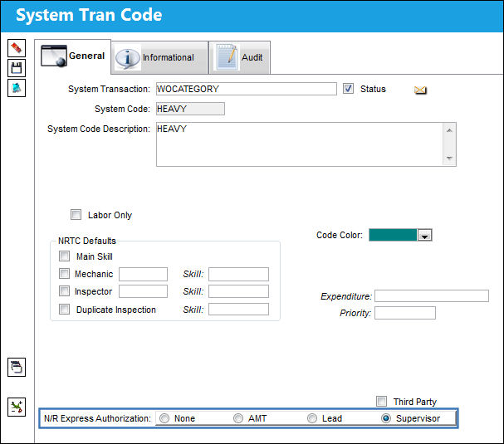
Task: Enable the Labor Only checkbox
Action: (76, 215)
